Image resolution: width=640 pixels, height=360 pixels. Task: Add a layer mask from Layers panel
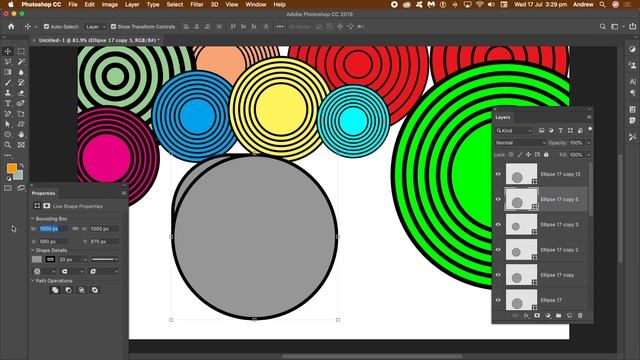537,316
